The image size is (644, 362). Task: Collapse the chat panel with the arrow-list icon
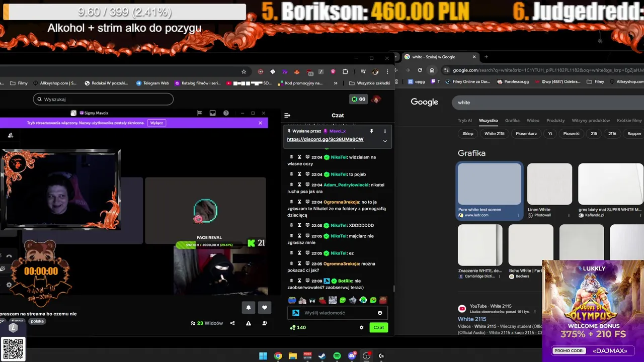pyautogui.click(x=287, y=115)
